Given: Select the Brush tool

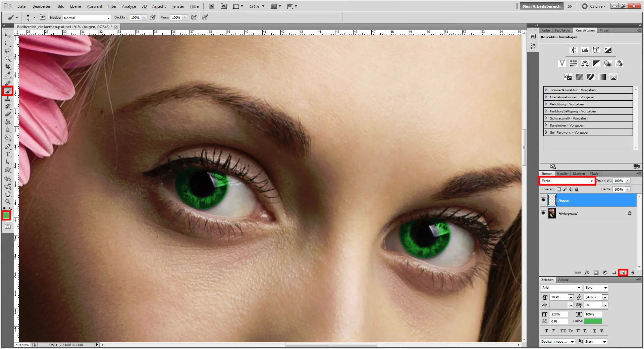Looking at the screenshot, I should tap(7, 91).
